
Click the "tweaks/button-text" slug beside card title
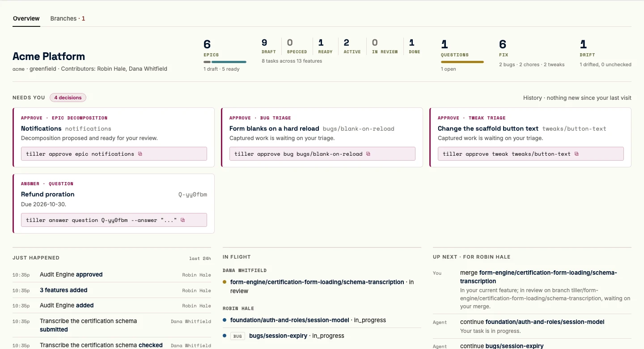coord(574,129)
